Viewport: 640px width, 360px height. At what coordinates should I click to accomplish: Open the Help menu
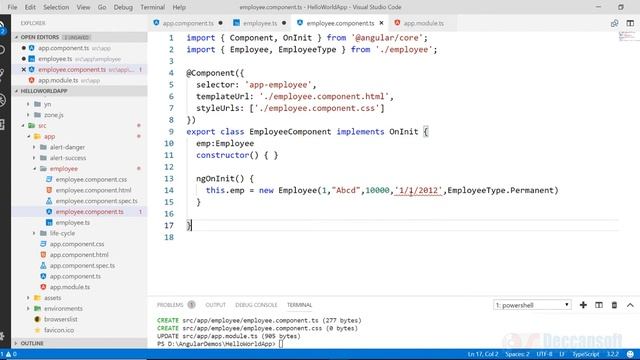tap(179, 7)
